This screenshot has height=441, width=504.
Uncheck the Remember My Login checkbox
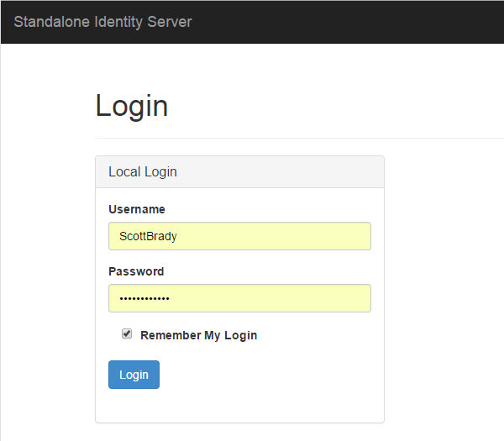(127, 333)
